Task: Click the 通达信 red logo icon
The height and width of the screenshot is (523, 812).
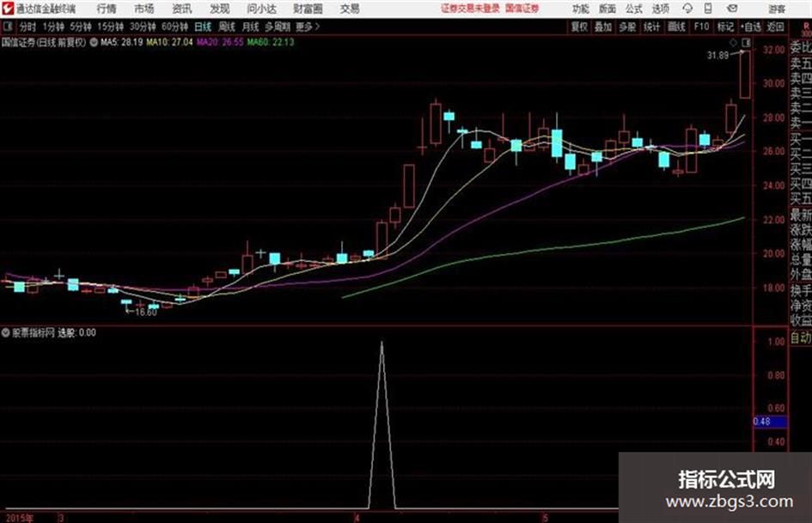Action: click(8, 9)
